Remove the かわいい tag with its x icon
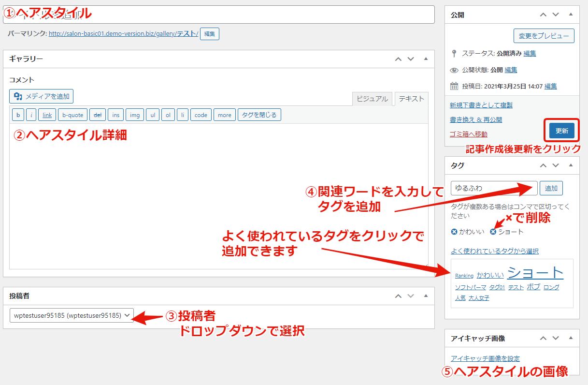Screen dimensions: 588x385 [x=454, y=232]
